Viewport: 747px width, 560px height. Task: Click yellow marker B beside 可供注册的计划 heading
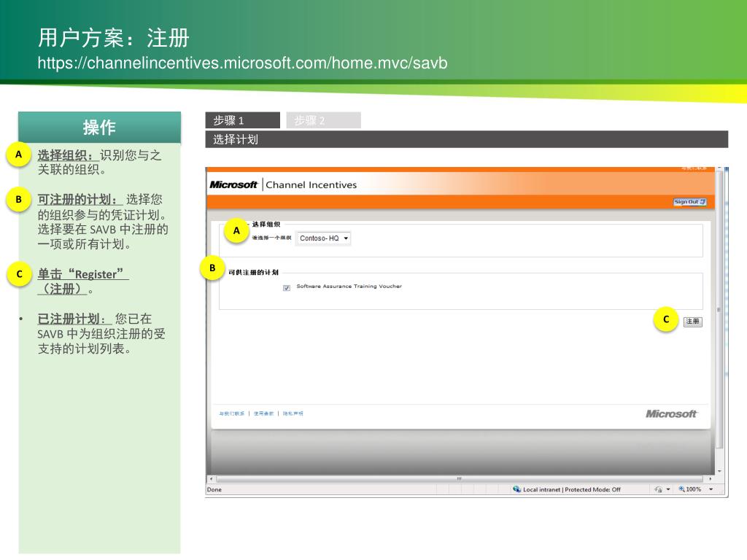[212, 268]
